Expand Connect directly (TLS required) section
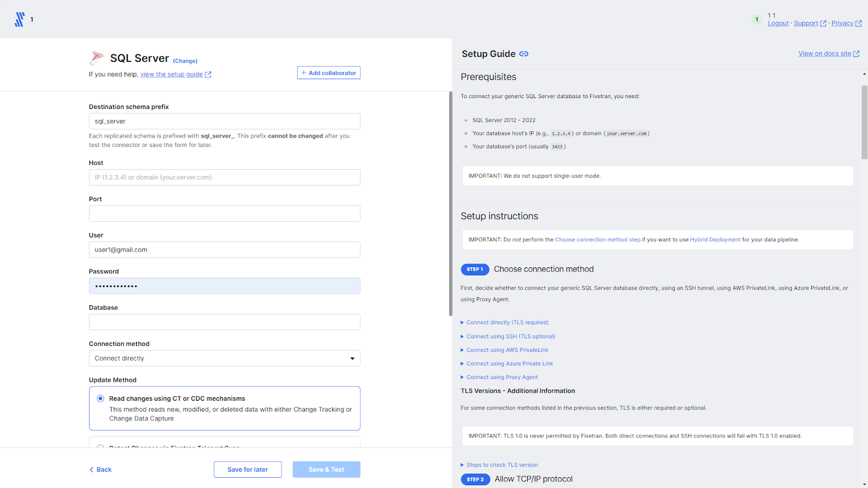This screenshot has height=488, width=868. (507, 323)
